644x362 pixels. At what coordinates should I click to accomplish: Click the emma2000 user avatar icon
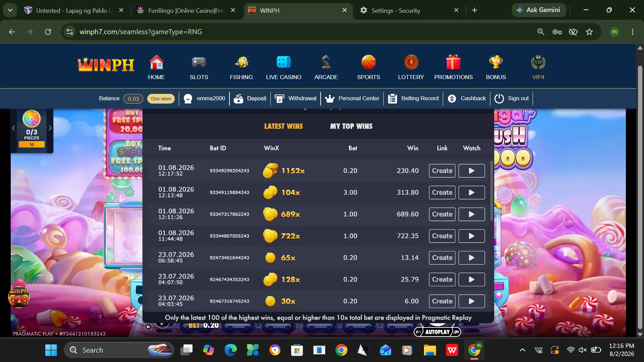188,99
